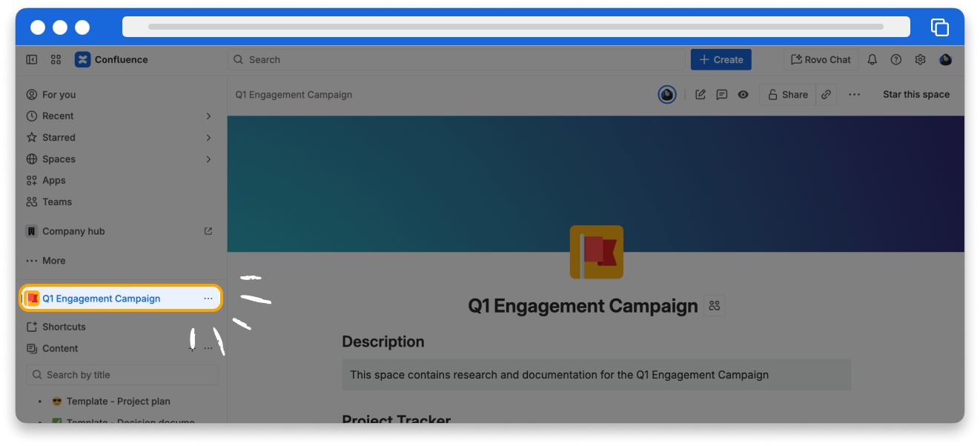This screenshot has width=980, height=446.
Task: Copy the page link via the link icon
Action: pos(826,95)
